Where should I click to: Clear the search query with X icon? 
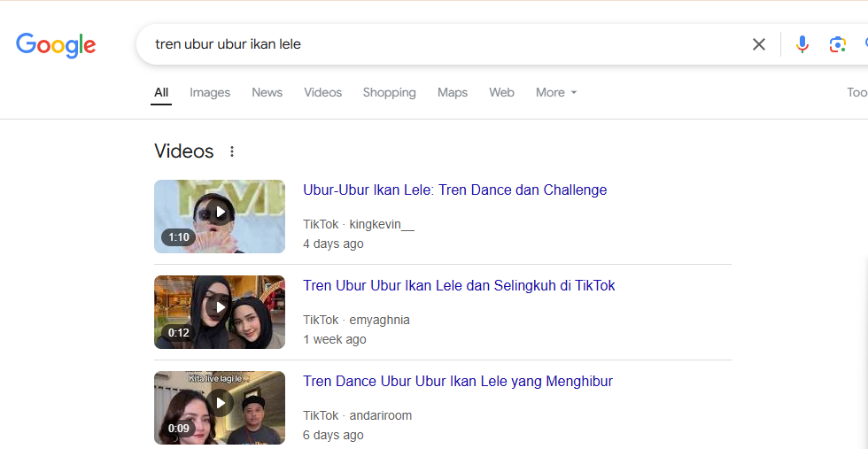click(x=758, y=44)
